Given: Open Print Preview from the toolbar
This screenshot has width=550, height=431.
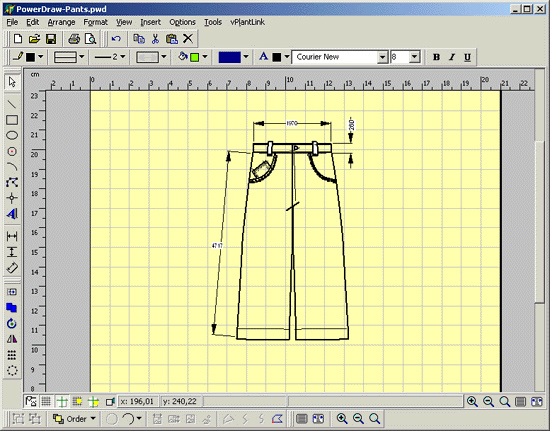Looking at the screenshot, I should coord(90,39).
